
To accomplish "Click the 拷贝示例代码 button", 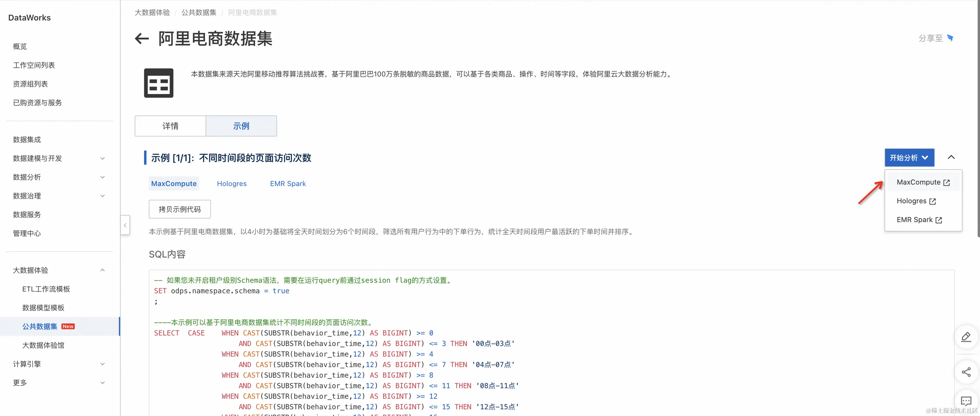I will coord(180,209).
